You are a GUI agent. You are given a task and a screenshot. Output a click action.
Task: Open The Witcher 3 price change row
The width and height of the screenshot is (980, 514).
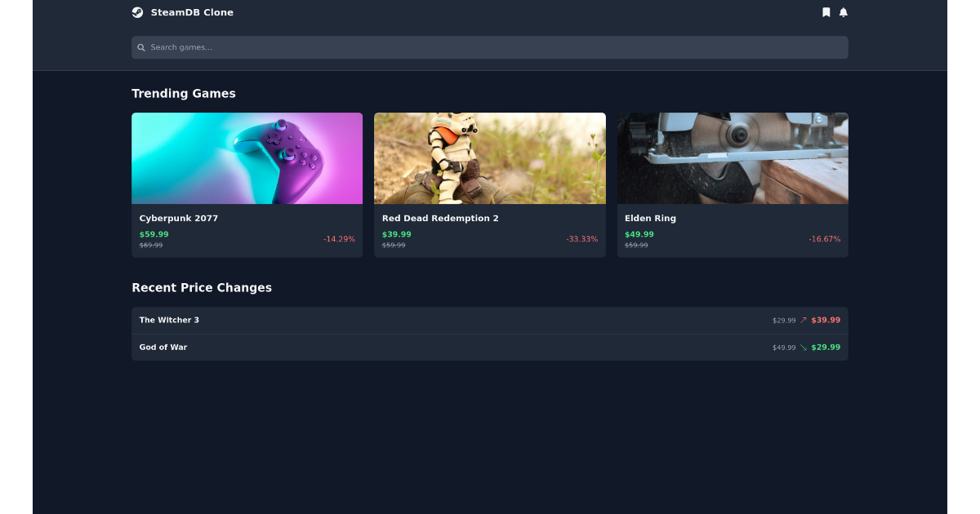[x=490, y=320]
